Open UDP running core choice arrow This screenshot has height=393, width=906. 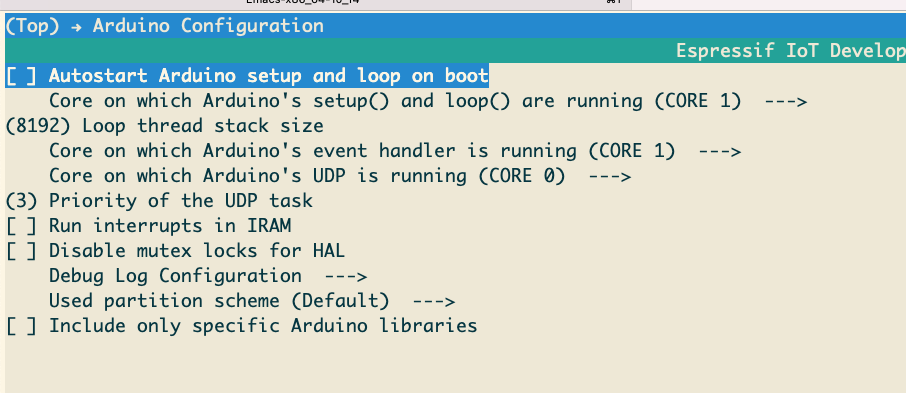coord(610,176)
